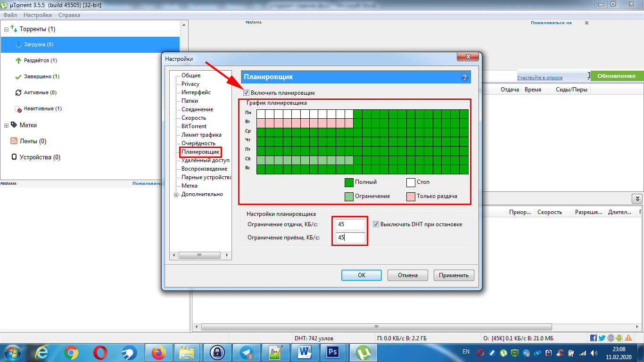Follow the Участвуйте в опросе link
644x362 pixels.
point(540,78)
